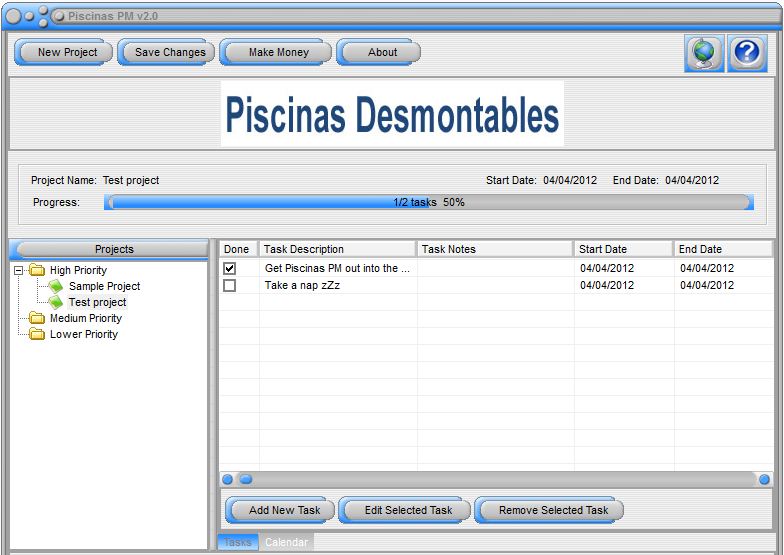Click the Save Changes button
This screenshot has width=784, height=555.
[166, 52]
